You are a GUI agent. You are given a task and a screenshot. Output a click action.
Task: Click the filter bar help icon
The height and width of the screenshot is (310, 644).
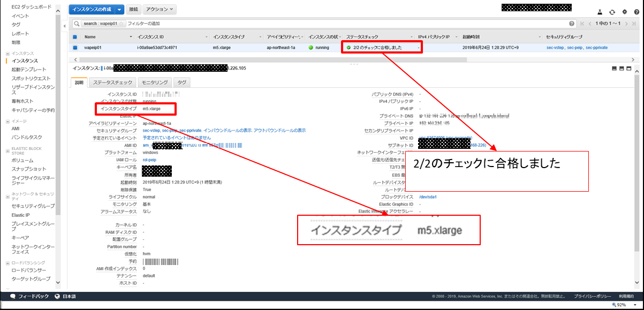tap(572, 24)
